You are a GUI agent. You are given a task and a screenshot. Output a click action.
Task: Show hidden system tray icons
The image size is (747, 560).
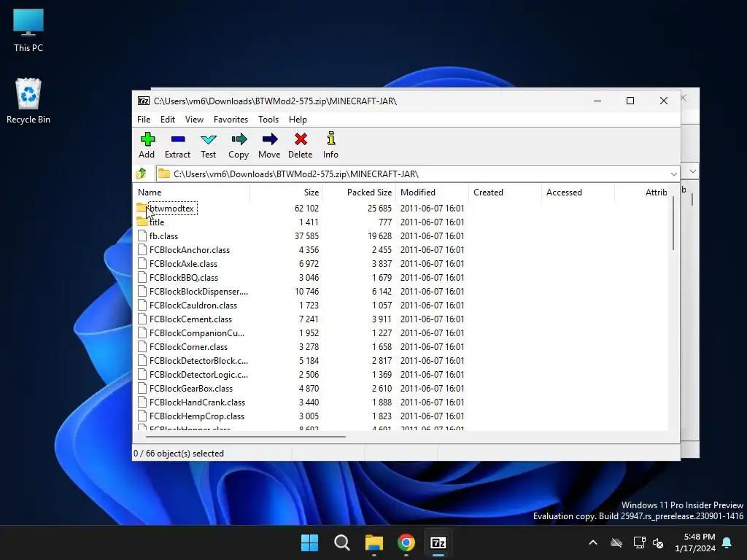point(593,542)
